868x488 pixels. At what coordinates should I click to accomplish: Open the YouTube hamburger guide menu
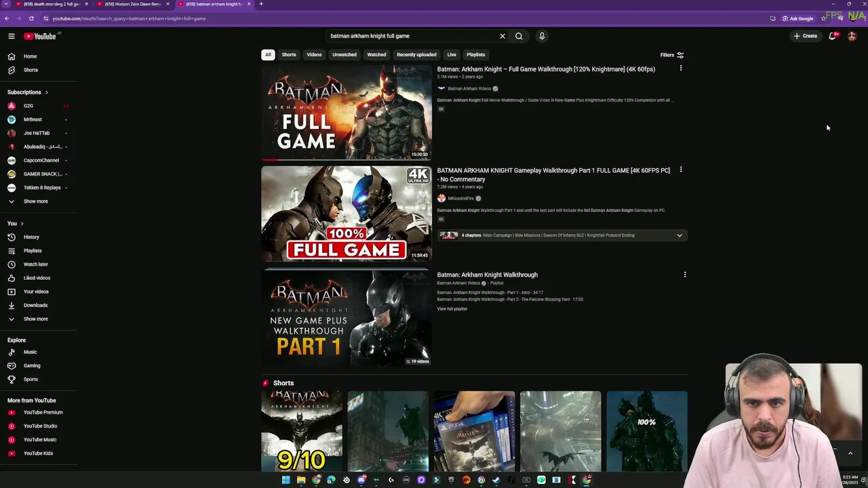click(x=12, y=36)
